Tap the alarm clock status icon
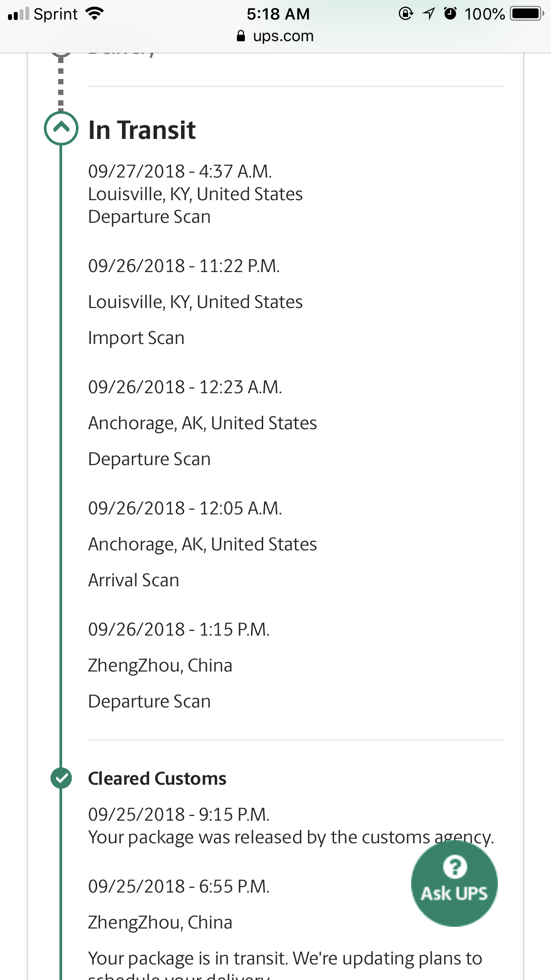This screenshot has height=980, width=551. point(450,14)
